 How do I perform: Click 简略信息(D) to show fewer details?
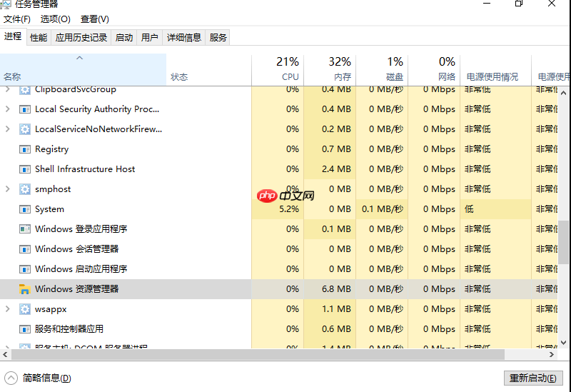point(46,378)
